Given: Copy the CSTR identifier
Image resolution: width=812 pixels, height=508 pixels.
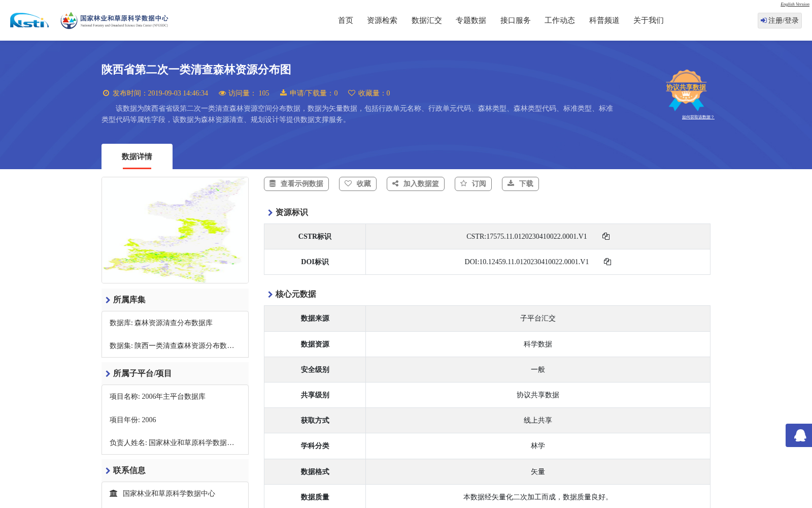Looking at the screenshot, I should (606, 236).
